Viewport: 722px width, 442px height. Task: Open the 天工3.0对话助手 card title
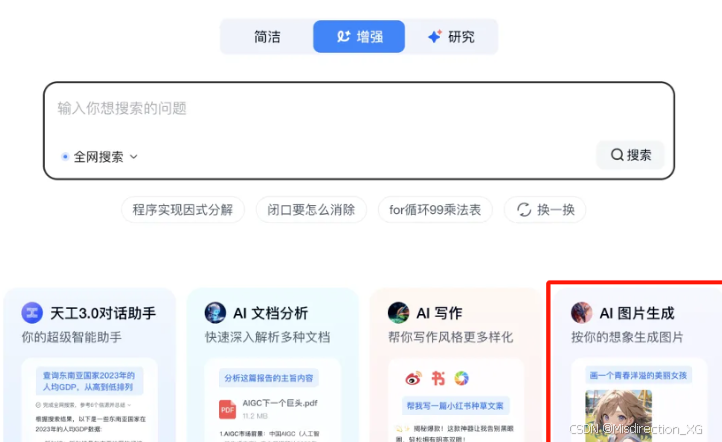pyautogui.click(x=103, y=314)
